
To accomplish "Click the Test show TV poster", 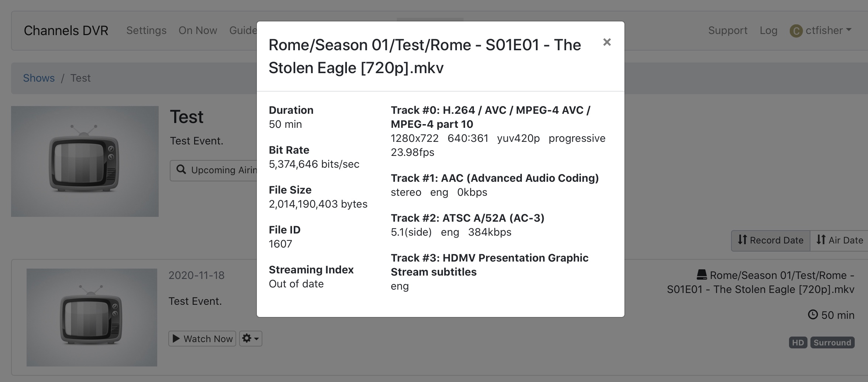I will tap(85, 161).
